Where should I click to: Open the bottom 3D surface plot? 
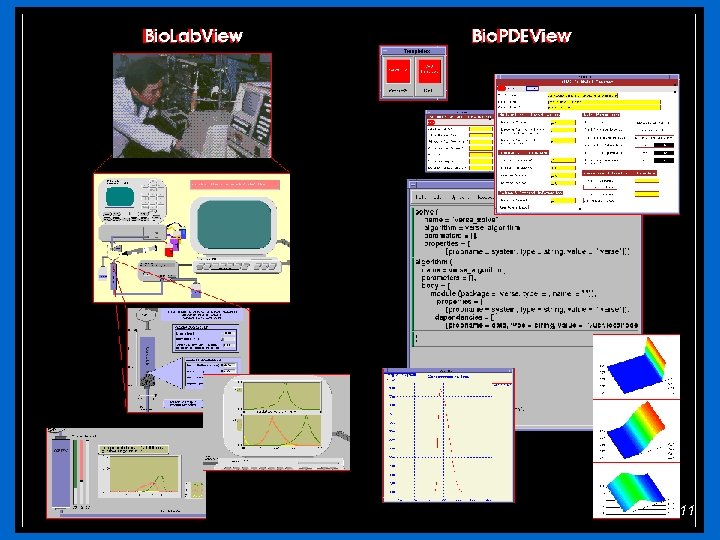click(x=636, y=490)
